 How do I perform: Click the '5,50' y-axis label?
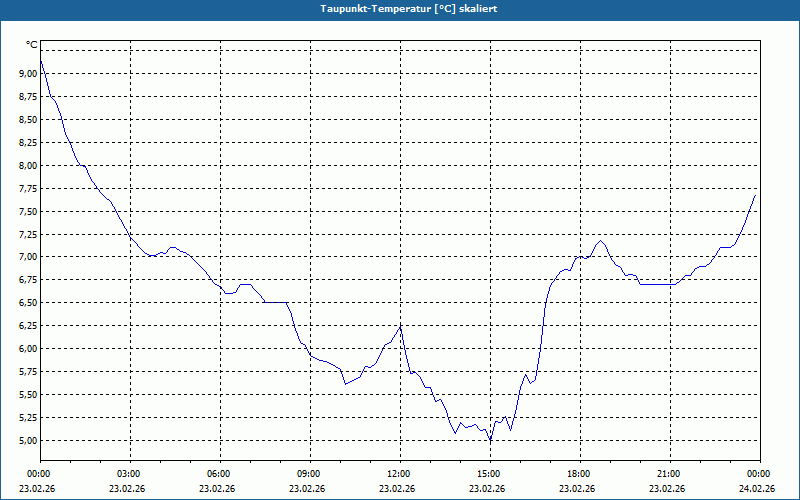point(28,394)
